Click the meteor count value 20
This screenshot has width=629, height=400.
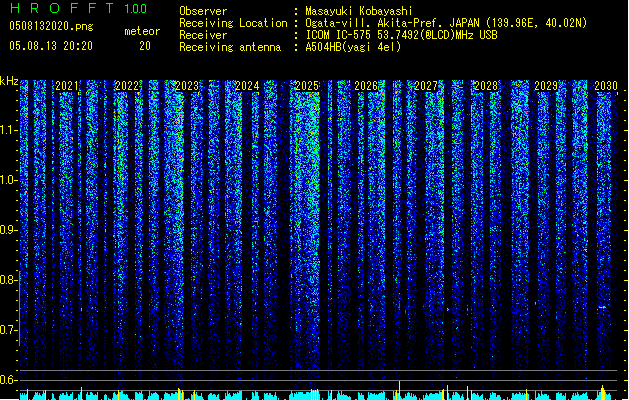pos(145,46)
